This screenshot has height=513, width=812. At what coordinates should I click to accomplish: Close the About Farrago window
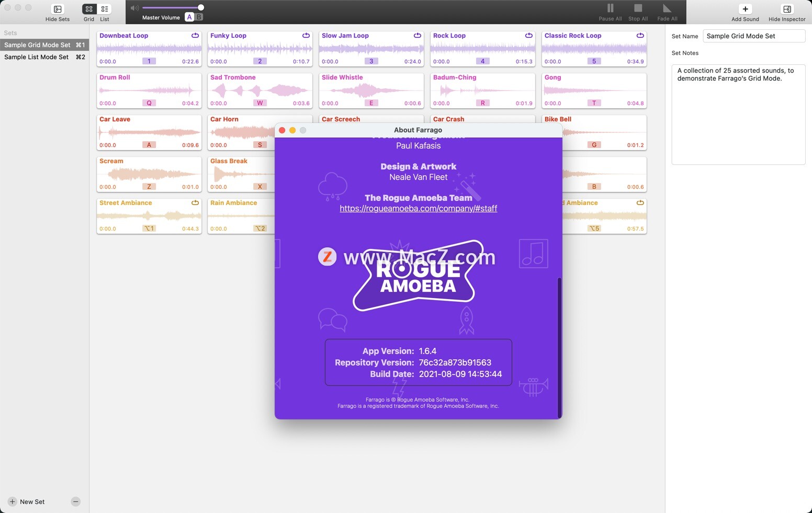[x=282, y=130]
